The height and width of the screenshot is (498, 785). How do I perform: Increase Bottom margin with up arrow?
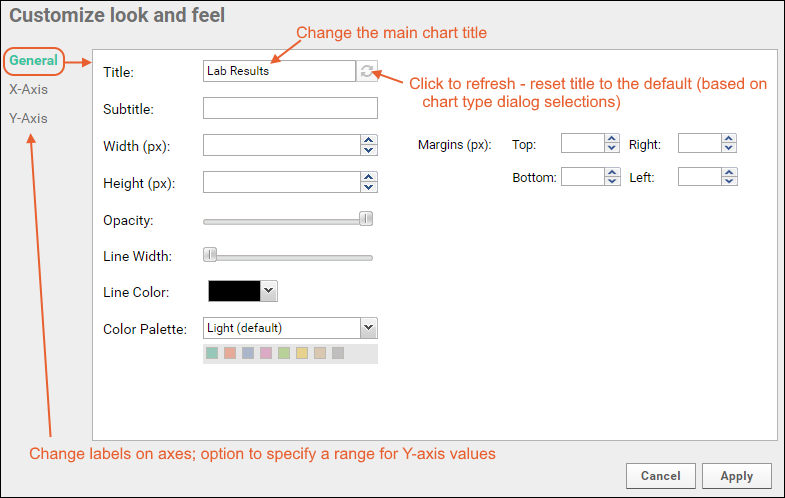click(612, 172)
